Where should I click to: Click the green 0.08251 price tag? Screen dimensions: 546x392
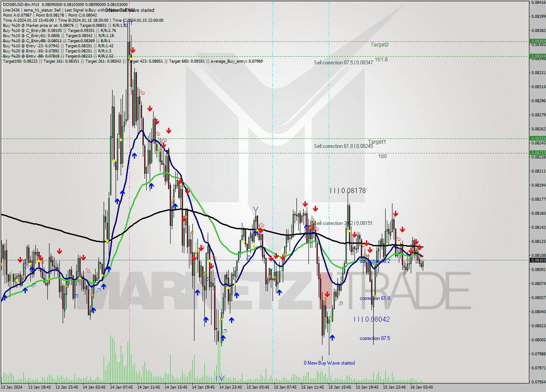pyautogui.click(x=537, y=138)
